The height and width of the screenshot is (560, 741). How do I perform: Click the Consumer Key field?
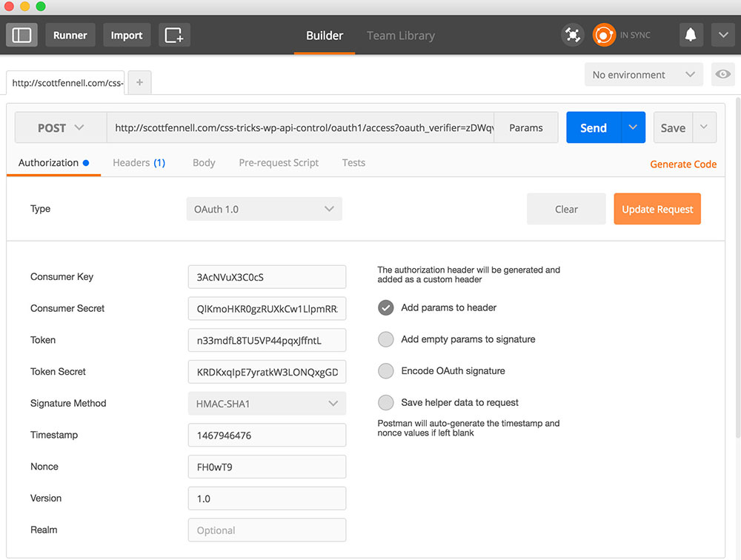click(x=267, y=277)
